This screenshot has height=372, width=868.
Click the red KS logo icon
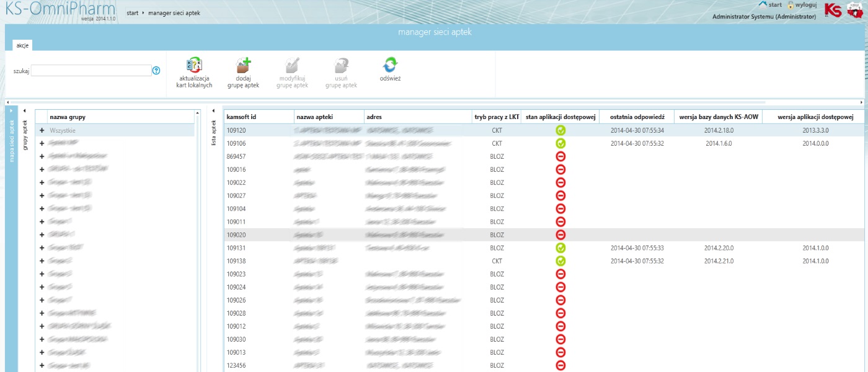833,10
